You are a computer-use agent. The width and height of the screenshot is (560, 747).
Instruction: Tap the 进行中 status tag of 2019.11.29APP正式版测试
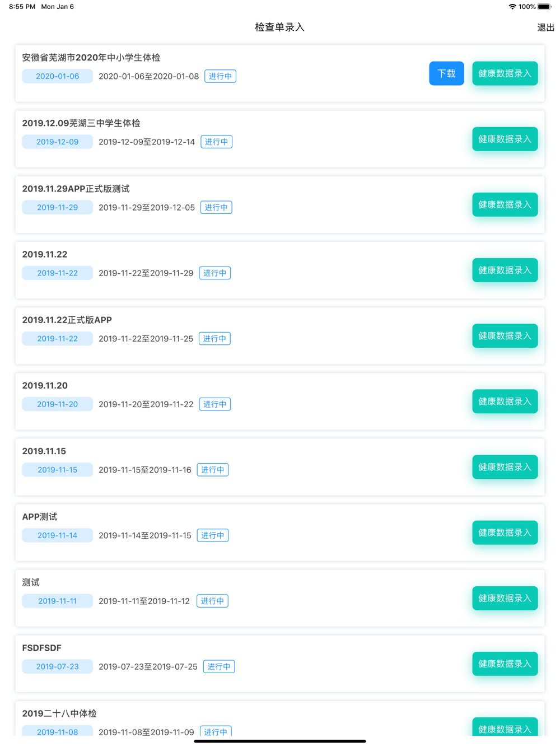[216, 207]
